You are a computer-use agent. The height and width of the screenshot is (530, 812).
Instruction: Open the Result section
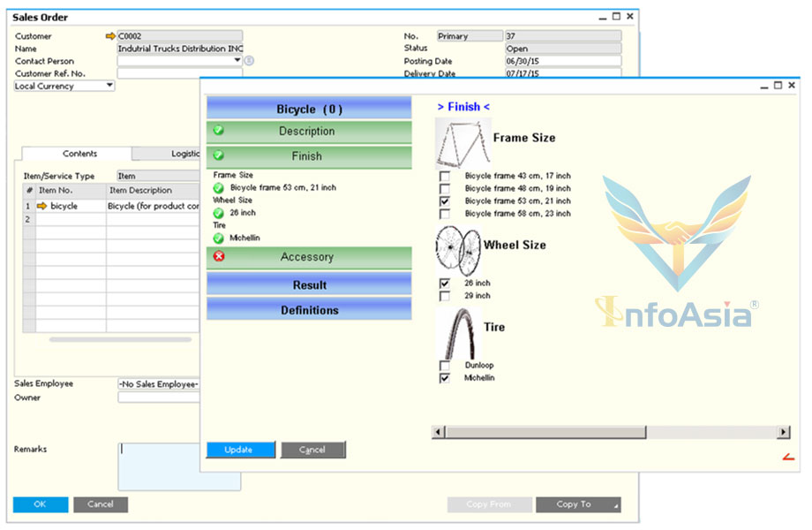[309, 284]
